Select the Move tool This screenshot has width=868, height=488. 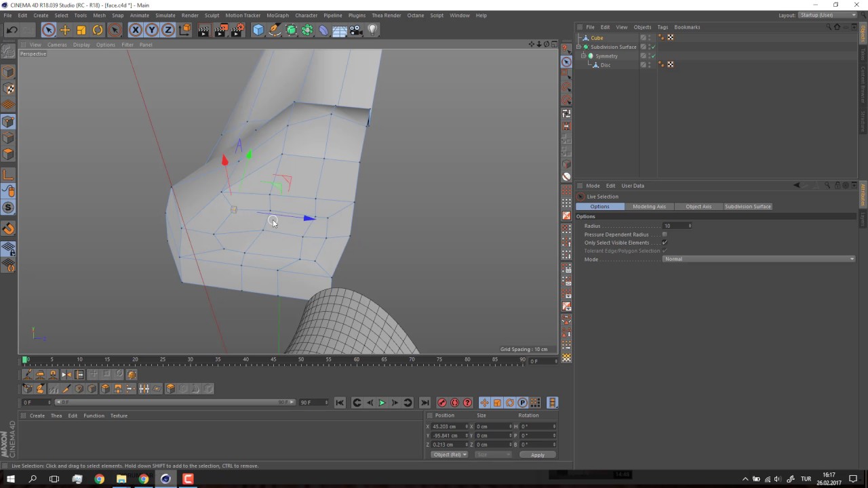point(65,30)
